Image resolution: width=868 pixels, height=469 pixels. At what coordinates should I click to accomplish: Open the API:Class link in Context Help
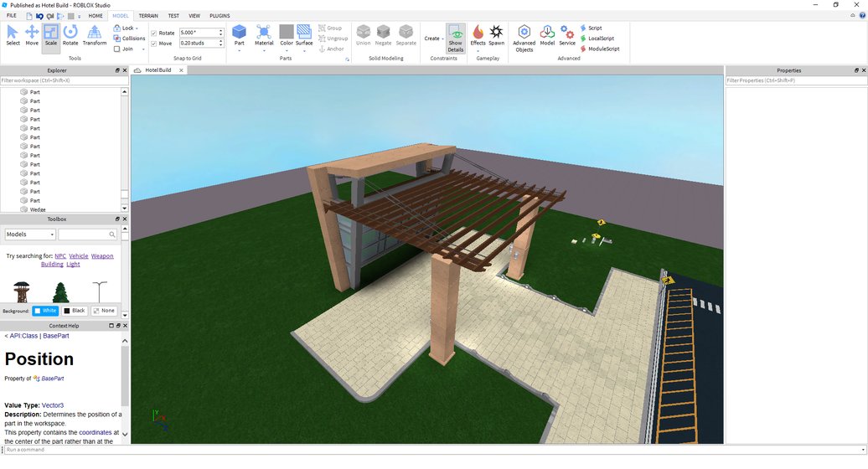(x=23, y=336)
